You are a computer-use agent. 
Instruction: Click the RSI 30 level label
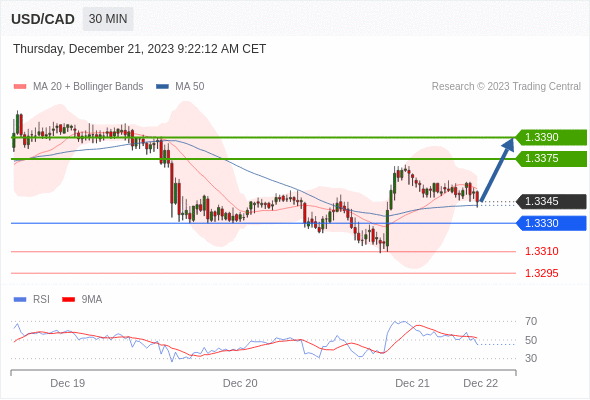coord(531,358)
